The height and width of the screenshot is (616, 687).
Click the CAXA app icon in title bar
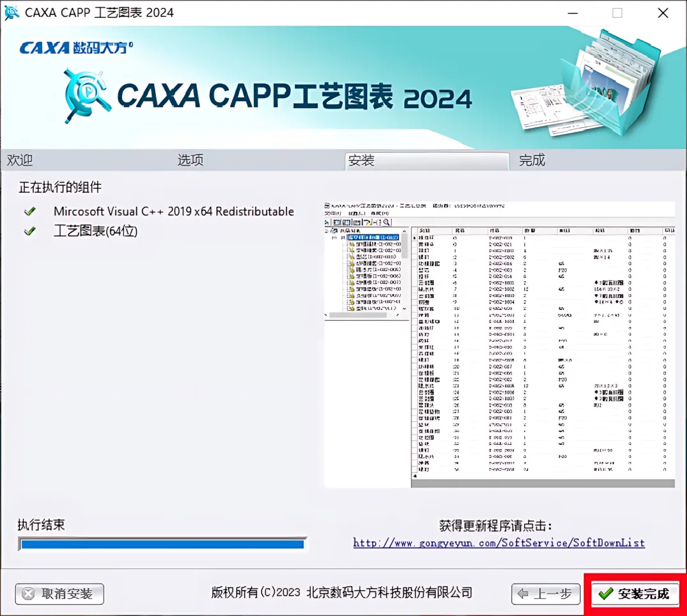point(11,12)
